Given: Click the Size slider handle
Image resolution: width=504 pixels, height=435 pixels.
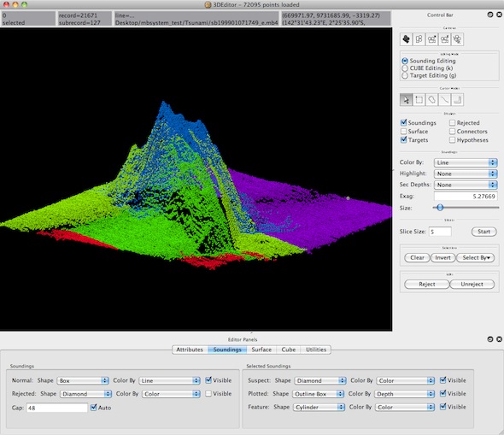Looking at the screenshot, I should [440, 208].
